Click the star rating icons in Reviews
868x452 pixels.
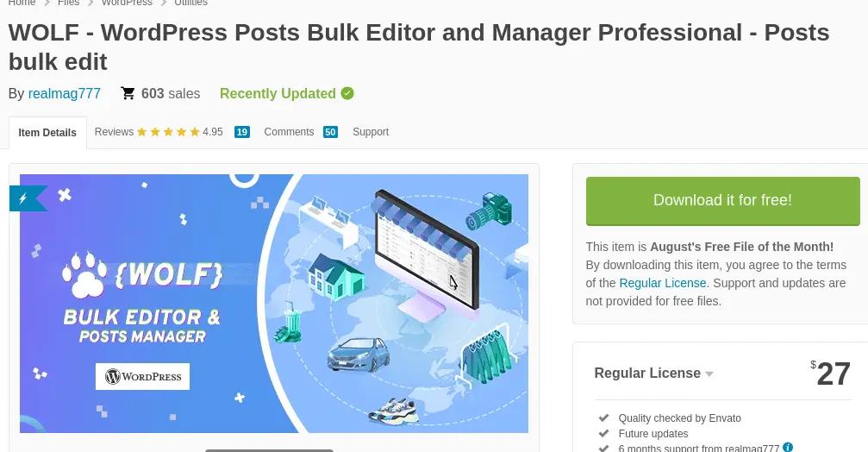point(168,132)
